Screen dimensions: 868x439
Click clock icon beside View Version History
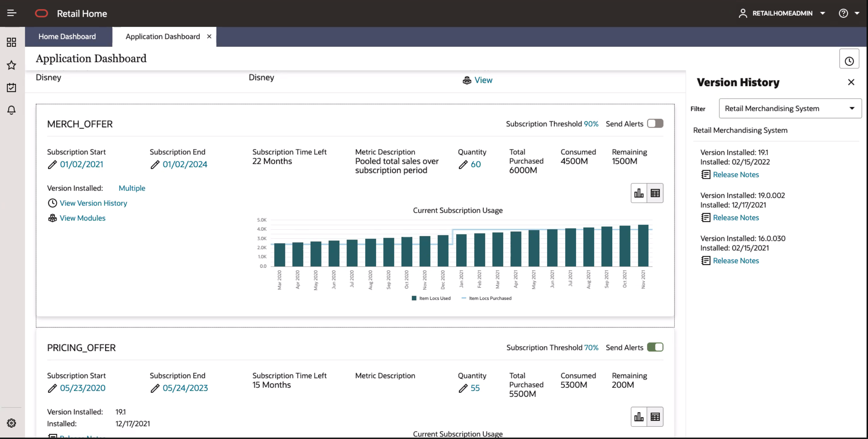point(53,203)
